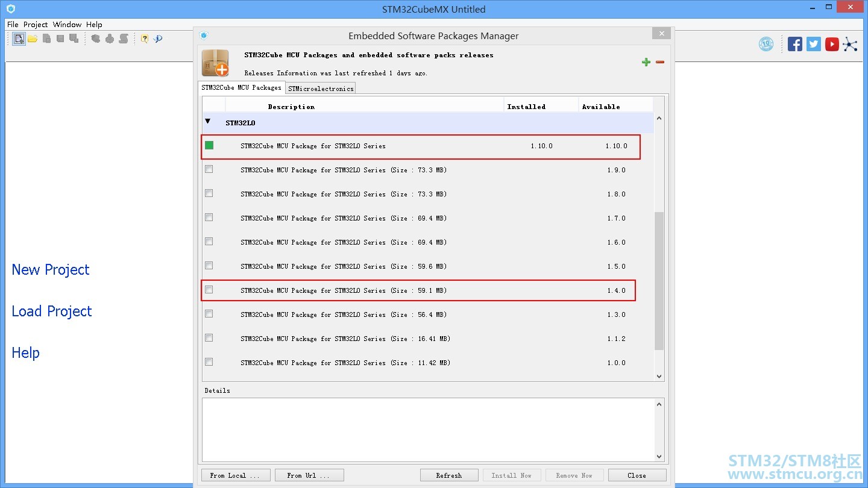Screen dimensions: 868x488
Task: Click the green installed indicator for version 1.10.0
Action: (209, 145)
